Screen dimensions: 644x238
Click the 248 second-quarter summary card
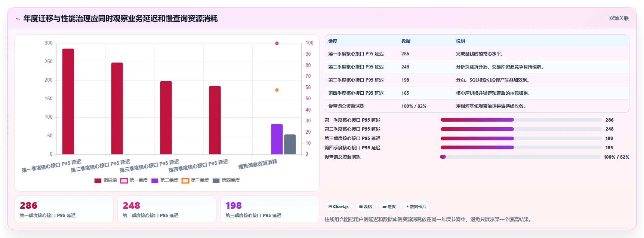[x=167, y=209]
